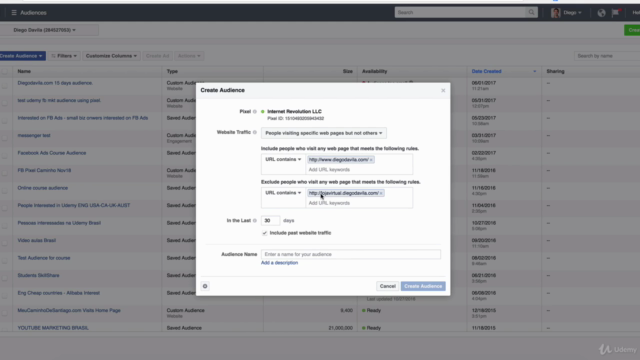Click the Website Traffic info icon

[x=255, y=132]
